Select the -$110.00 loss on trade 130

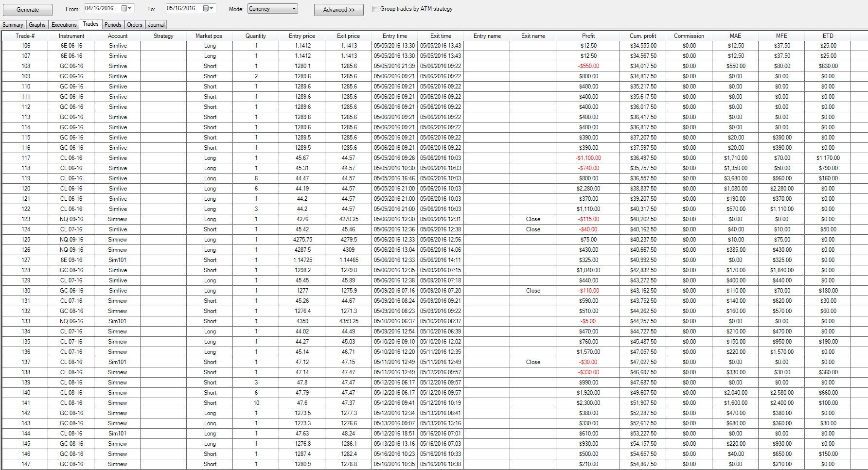click(x=588, y=291)
